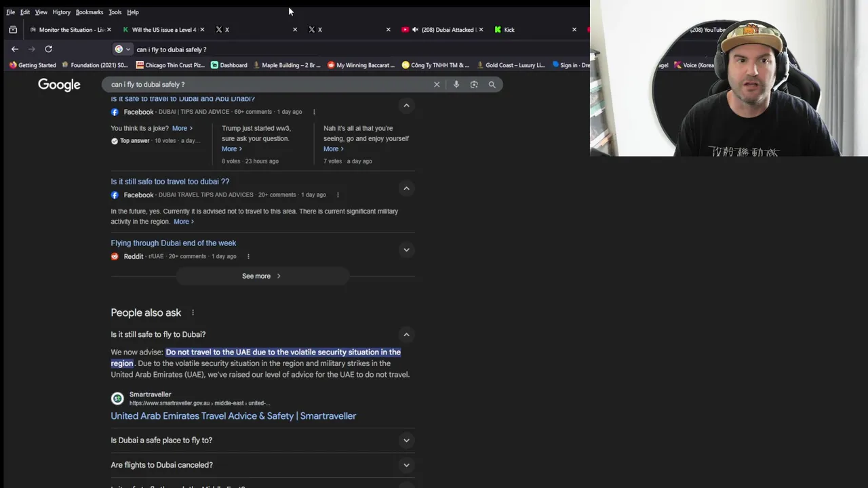
Task: Open the Getting Started bookmark
Action: [33, 65]
